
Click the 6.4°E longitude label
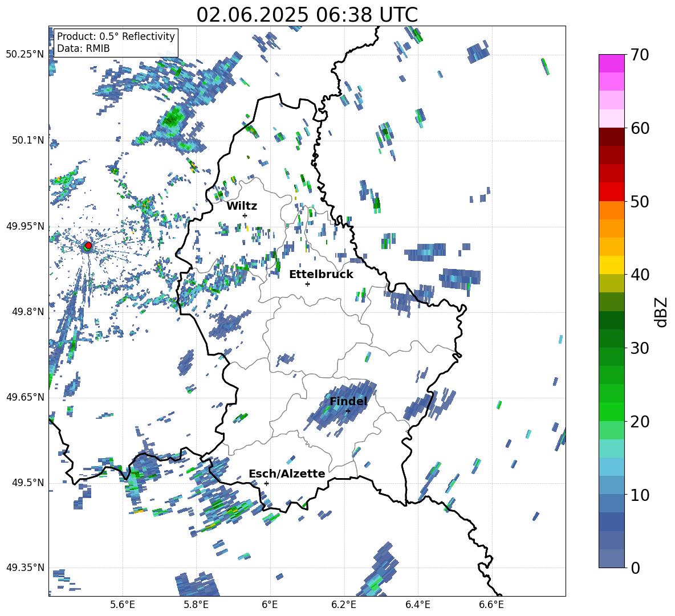click(417, 605)
